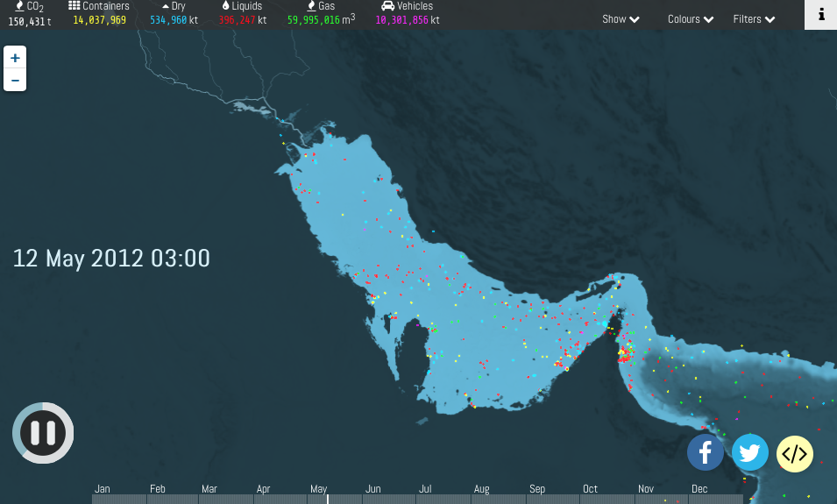The height and width of the screenshot is (504, 837).
Task: Open the Filters dropdown menu
Action: click(754, 19)
